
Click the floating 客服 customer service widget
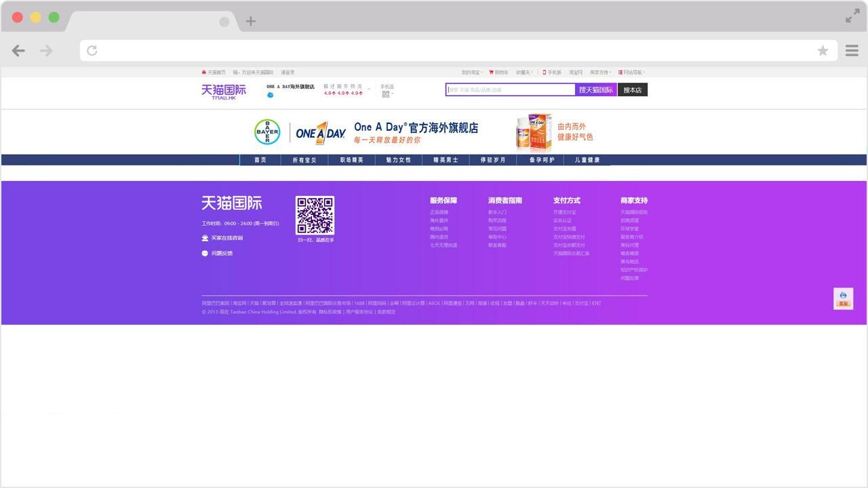pyautogui.click(x=843, y=299)
